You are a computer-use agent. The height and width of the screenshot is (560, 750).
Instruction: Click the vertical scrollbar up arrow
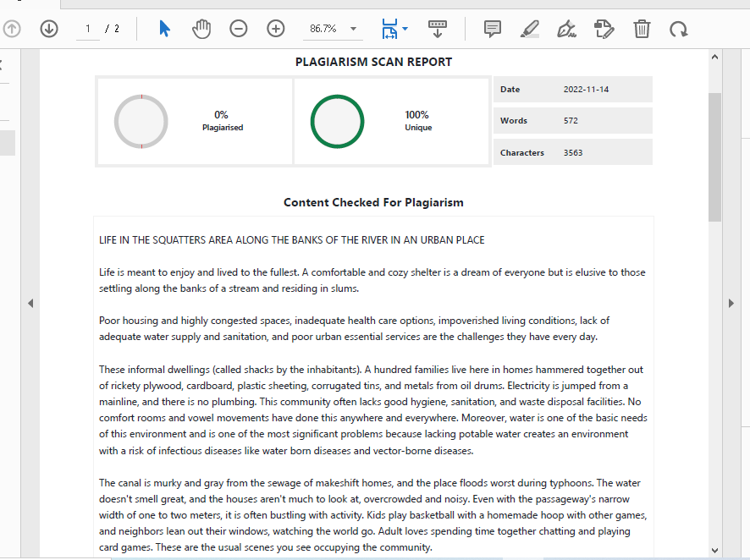tap(714, 57)
